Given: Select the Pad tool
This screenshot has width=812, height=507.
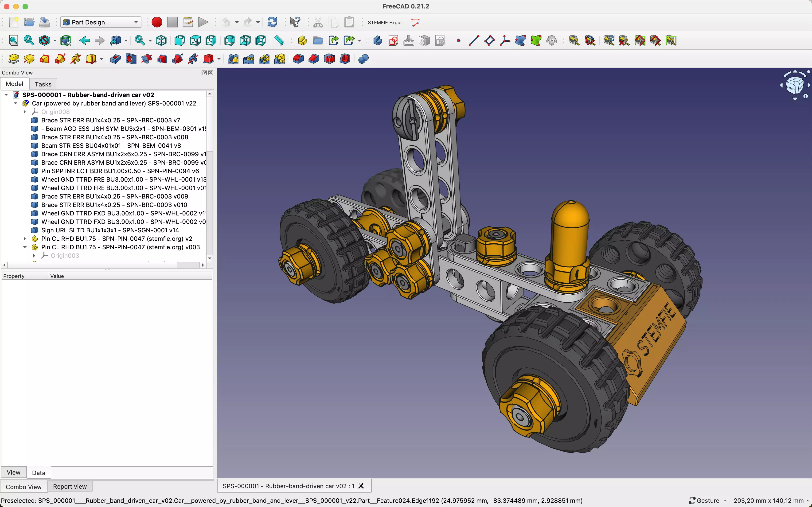Looking at the screenshot, I should [13, 59].
